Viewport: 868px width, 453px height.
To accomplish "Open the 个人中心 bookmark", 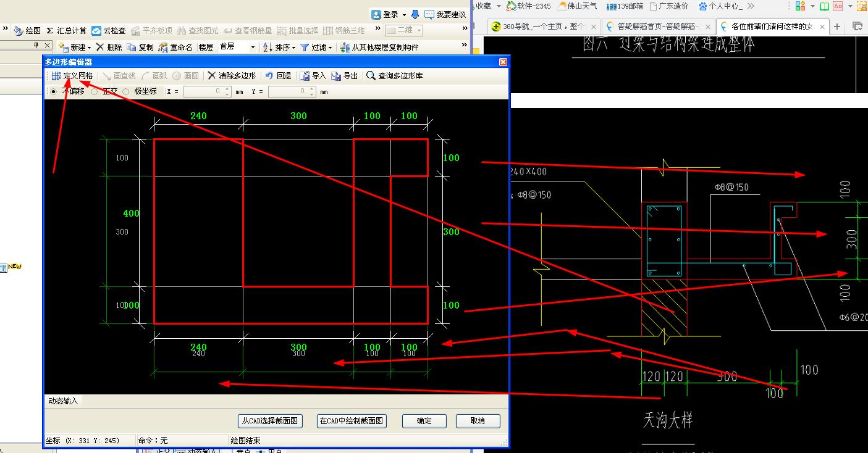I will point(720,6).
